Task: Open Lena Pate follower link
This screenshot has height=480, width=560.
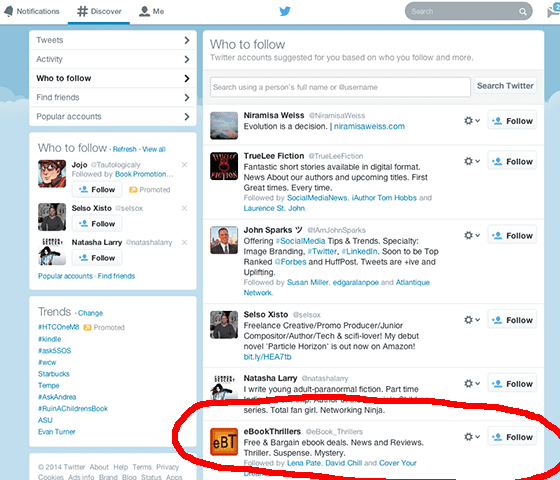Action: [x=304, y=463]
